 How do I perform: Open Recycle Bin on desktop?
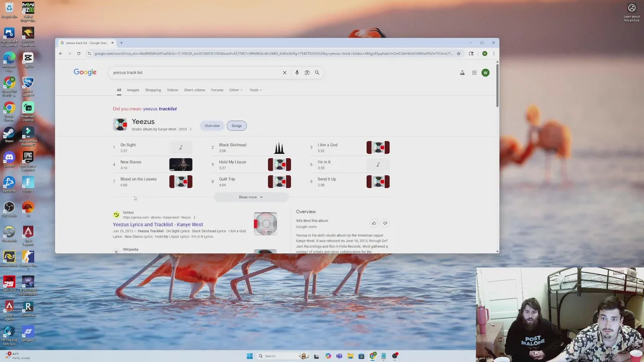(x=9, y=10)
